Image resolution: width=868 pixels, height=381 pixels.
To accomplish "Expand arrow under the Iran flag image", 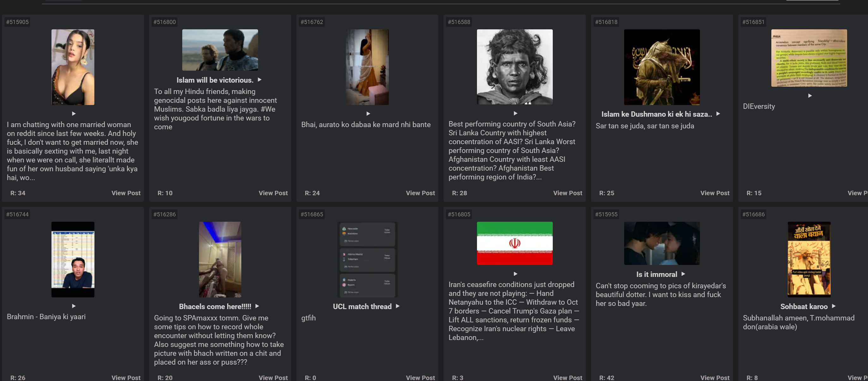I will (x=515, y=274).
